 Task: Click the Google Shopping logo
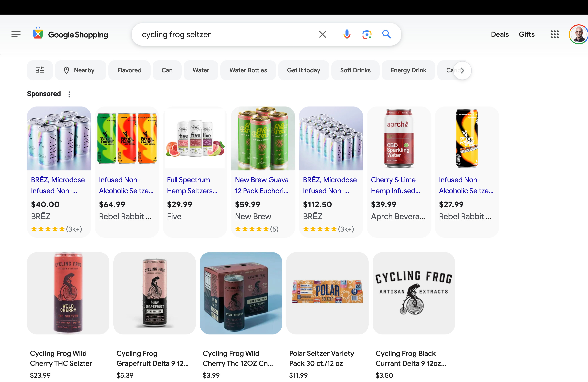70,34
